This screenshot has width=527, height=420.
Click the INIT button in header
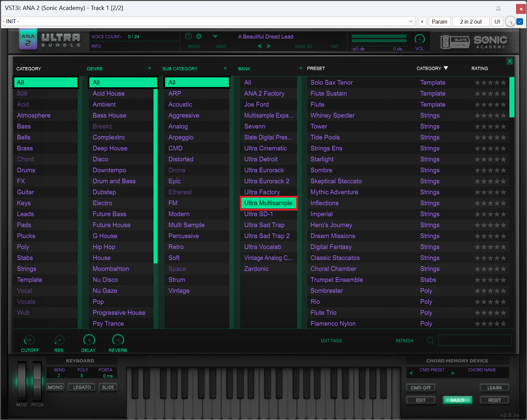[x=335, y=46]
